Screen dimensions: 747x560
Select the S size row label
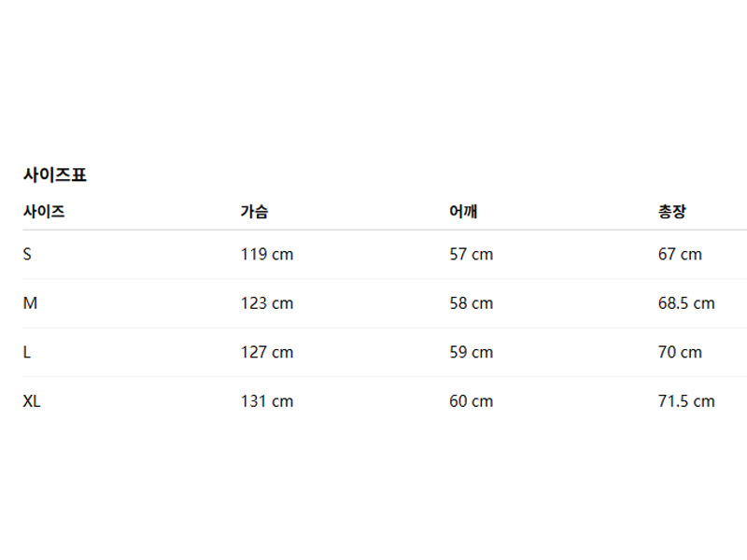coord(27,254)
